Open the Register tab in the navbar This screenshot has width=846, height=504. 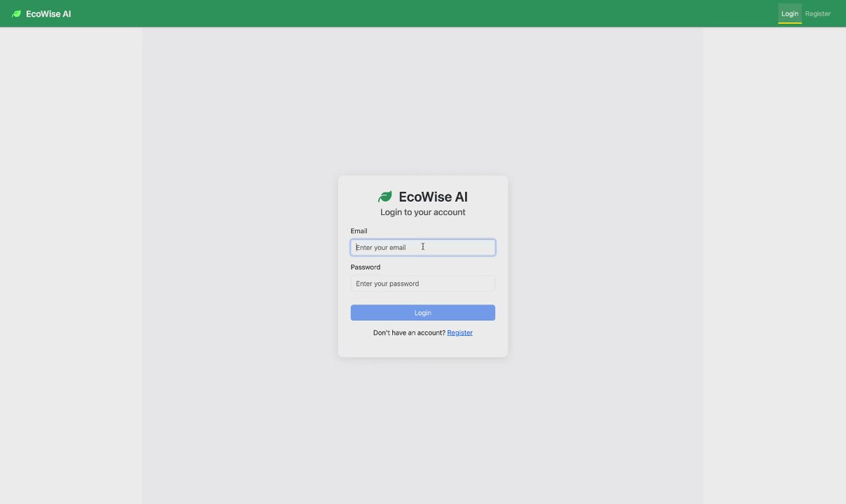click(818, 13)
